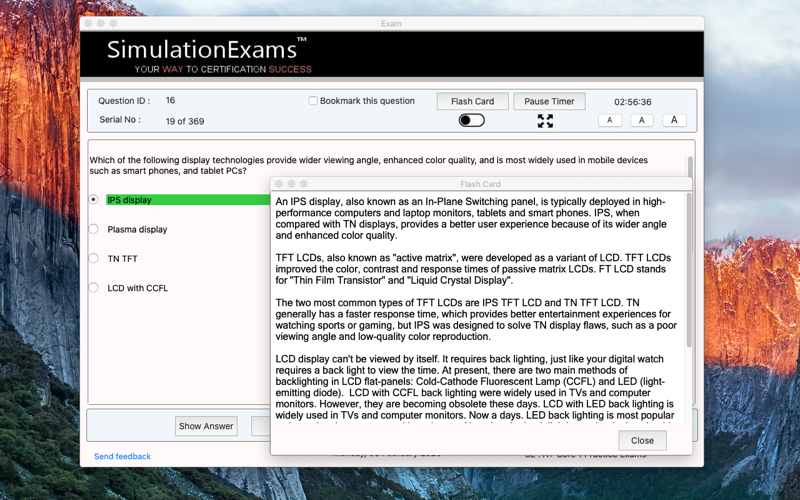Click the question pane vertical scrollbar
Viewport: 800px width, 500px height.
pyautogui.click(x=690, y=167)
